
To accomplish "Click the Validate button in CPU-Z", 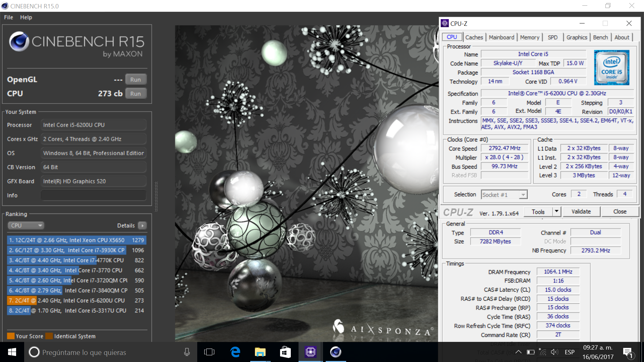I will (x=581, y=212).
